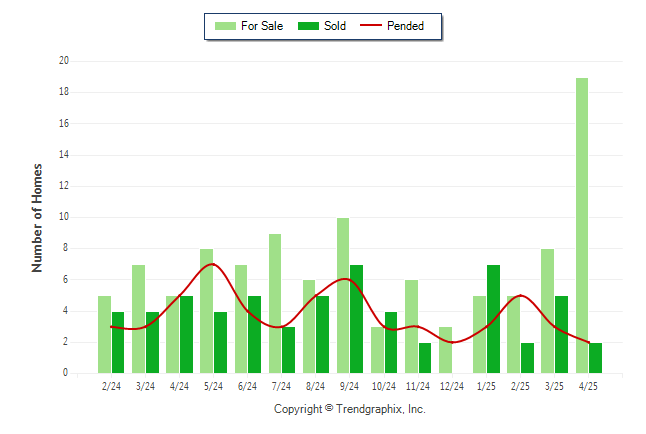646x434 pixels.
Task: Click the 12/24 For Sale bar
Action: [x=445, y=350]
